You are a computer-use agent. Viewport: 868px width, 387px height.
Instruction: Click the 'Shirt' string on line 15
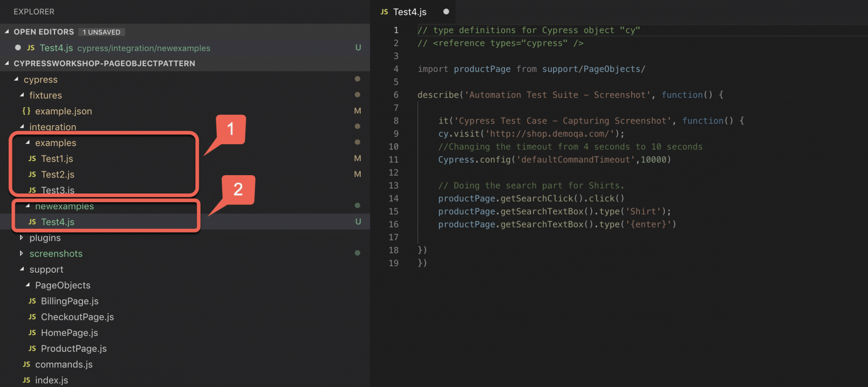643,211
